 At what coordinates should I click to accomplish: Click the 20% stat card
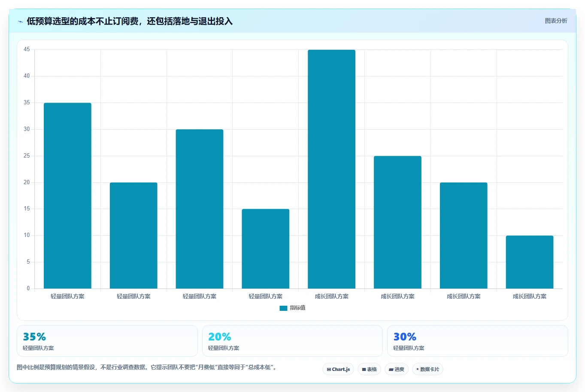292,341
